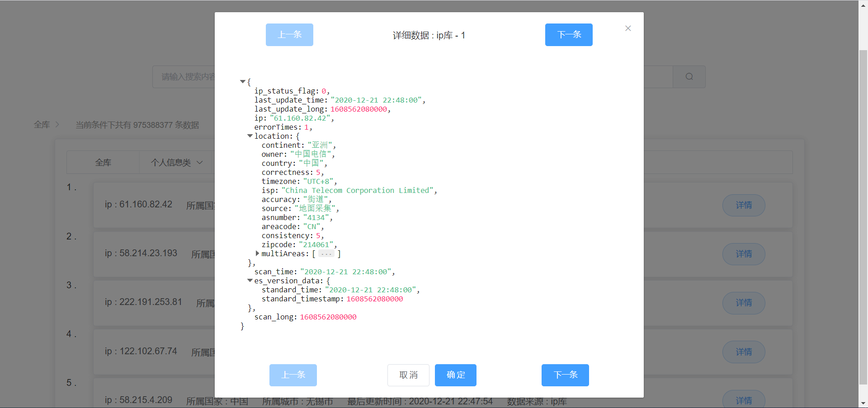Click the multiAreas ellipsis placeholder
Image resolution: width=868 pixels, height=408 pixels.
click(x=326, y=254)
